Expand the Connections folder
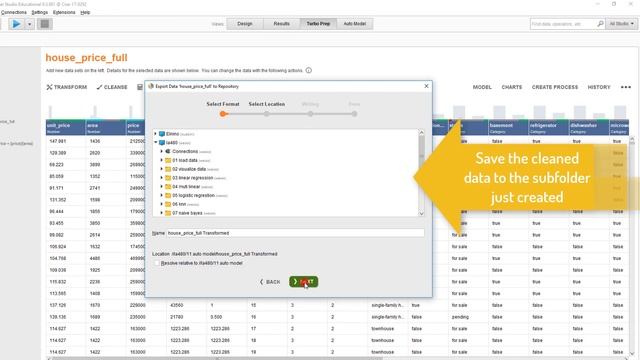640x360 pixels. click(162, 151)
